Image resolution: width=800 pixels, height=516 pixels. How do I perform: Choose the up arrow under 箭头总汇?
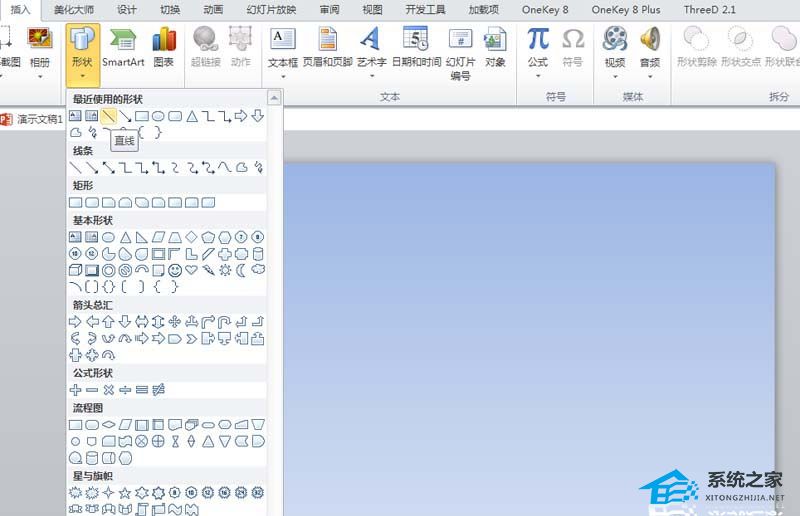[108, 322]
